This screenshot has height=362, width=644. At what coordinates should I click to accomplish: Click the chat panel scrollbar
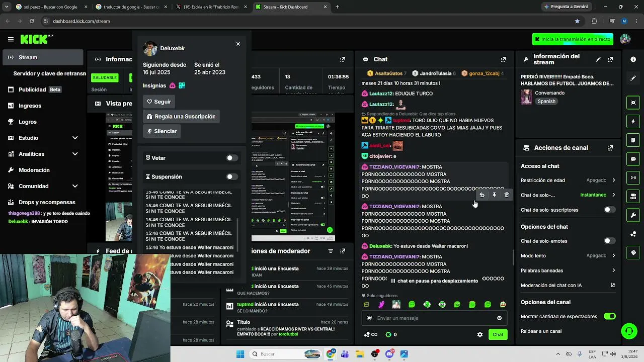pyautogui.click(x=513, y=257)
